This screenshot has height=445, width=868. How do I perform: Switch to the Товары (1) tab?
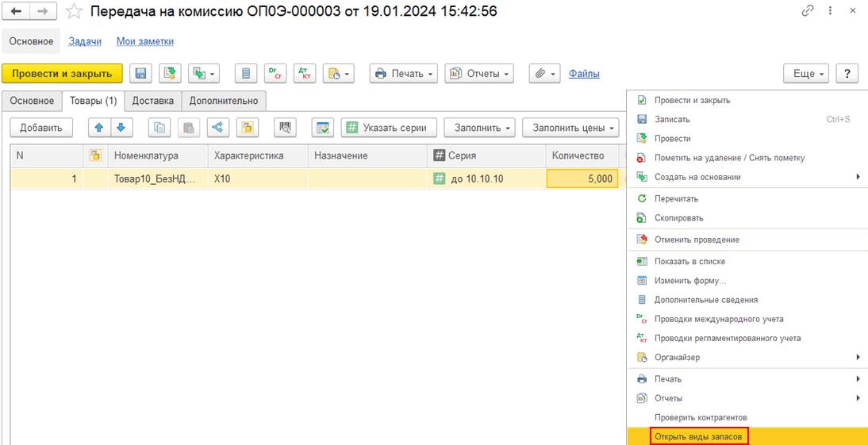pos(93,101)
